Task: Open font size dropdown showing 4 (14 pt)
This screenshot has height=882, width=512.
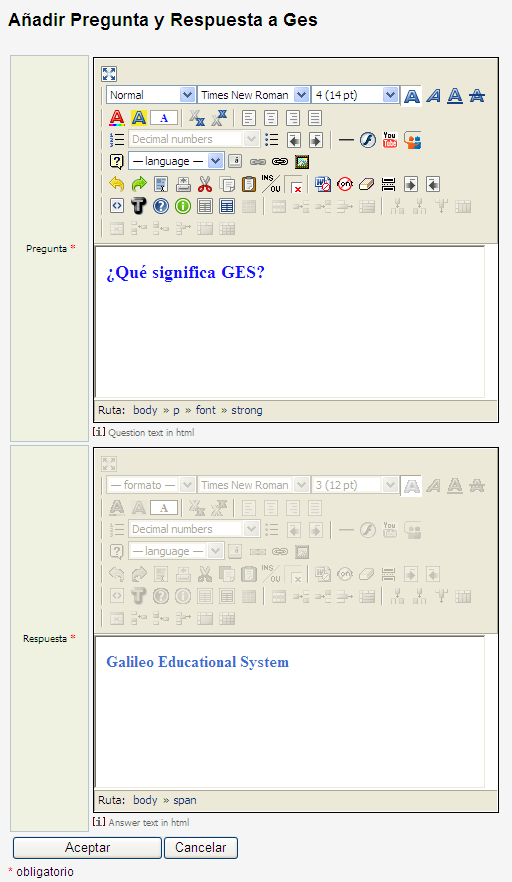Action: [x=355, y=95]
